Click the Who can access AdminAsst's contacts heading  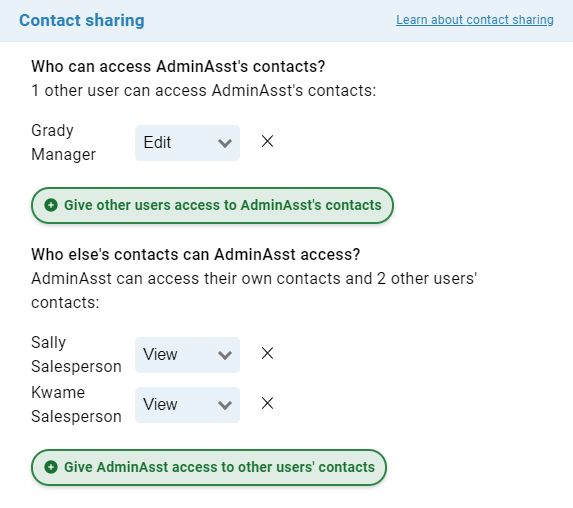pyautogui.click(x=178, y=67)
